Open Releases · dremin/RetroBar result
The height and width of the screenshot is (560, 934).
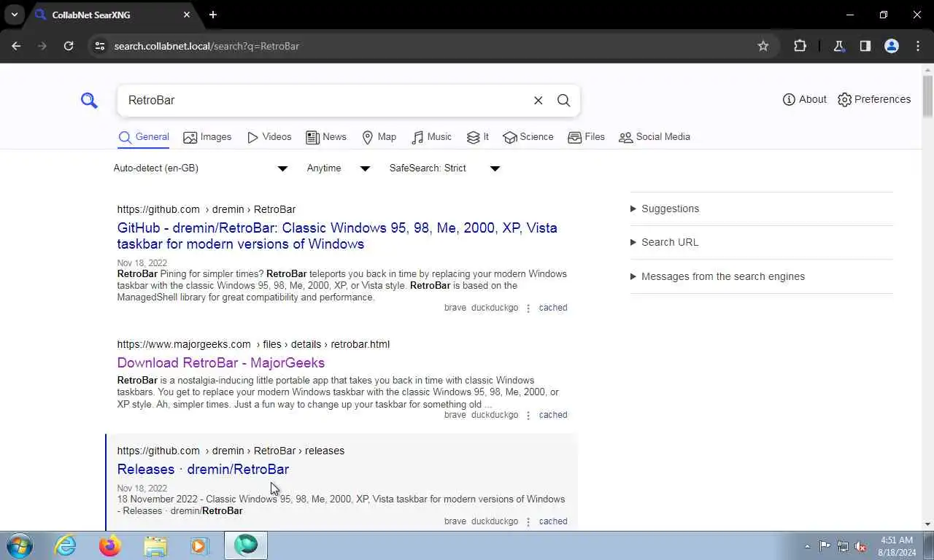pos(203,469)
